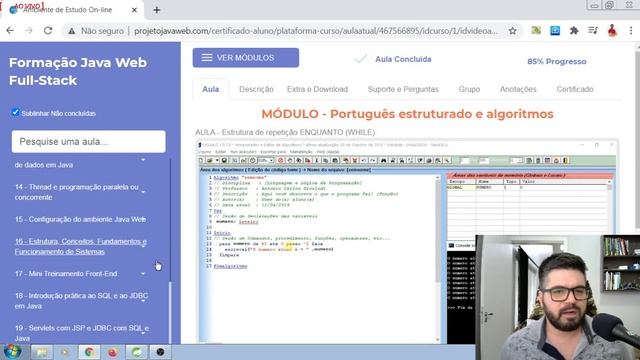This screenshot has width=640, height=360.
Task: Click the 'AULA - Estrutura de repetição ENQUANTO (WHILE)' text
Action: (285, 132)
